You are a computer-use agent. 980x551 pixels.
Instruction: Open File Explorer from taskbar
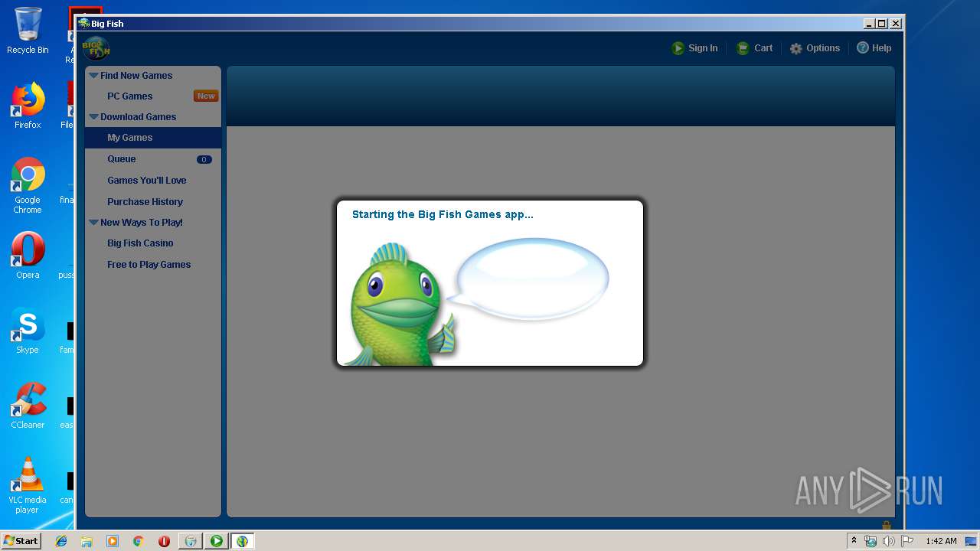(87, 541)
